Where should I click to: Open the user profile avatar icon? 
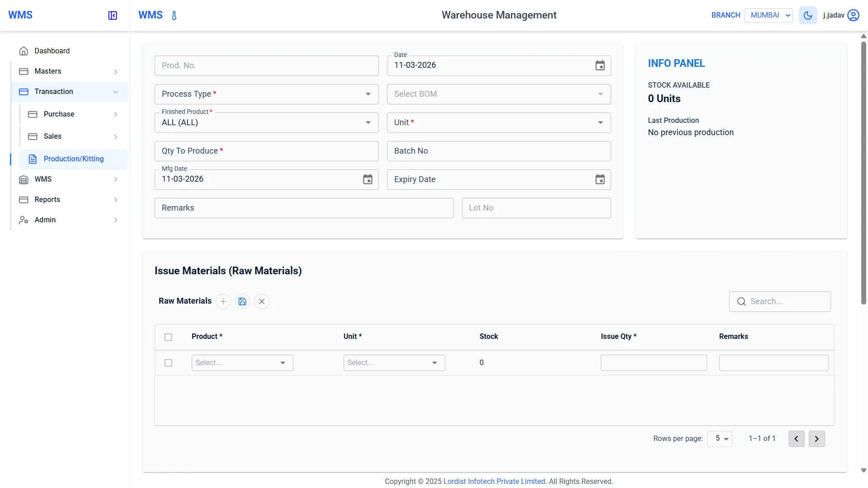pyautogui.click(x=853, y=15)
